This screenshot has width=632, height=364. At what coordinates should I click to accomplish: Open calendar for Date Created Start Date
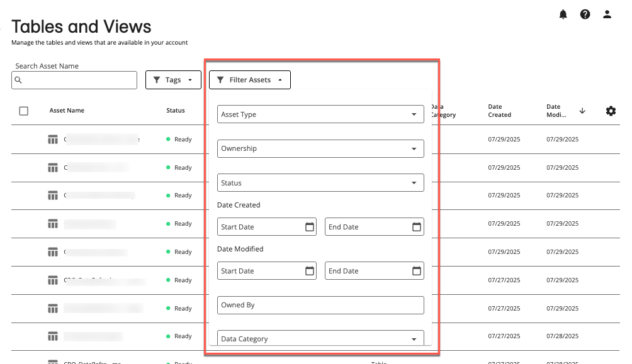point(310,227)
